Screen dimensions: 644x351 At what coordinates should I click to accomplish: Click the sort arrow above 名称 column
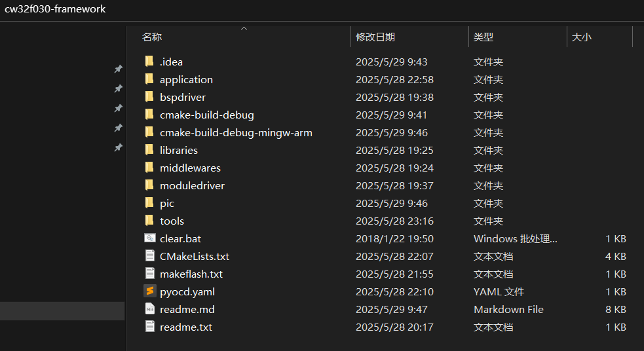pos(244,28)
